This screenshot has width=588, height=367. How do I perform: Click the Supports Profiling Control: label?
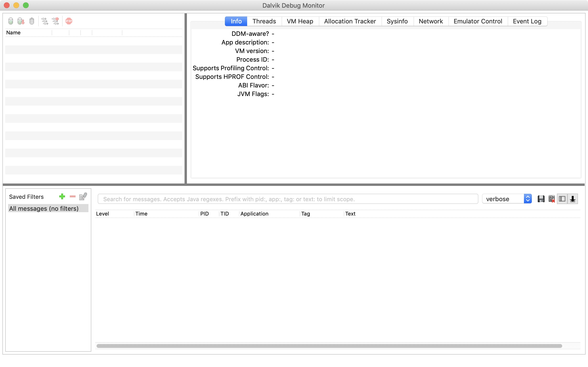click(231, 68)
